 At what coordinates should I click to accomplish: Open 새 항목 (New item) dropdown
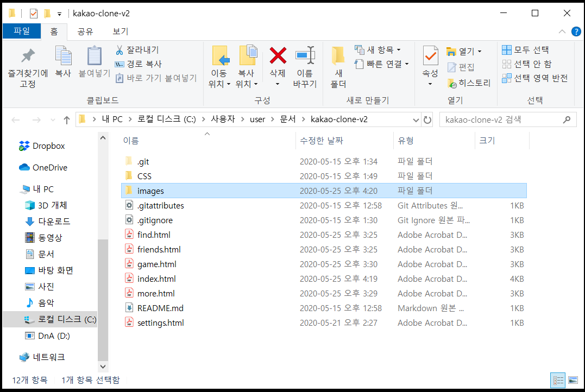pos(378,49)
